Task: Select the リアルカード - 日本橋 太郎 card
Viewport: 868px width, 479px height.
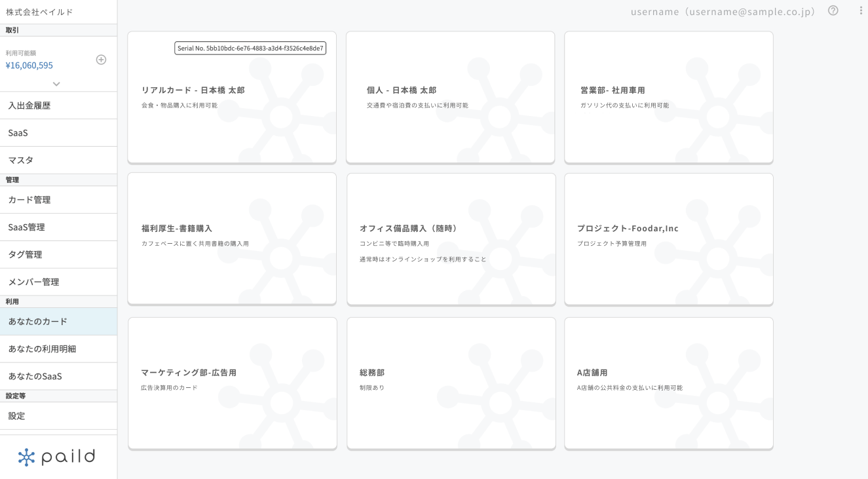Action: tap(232, 97)
